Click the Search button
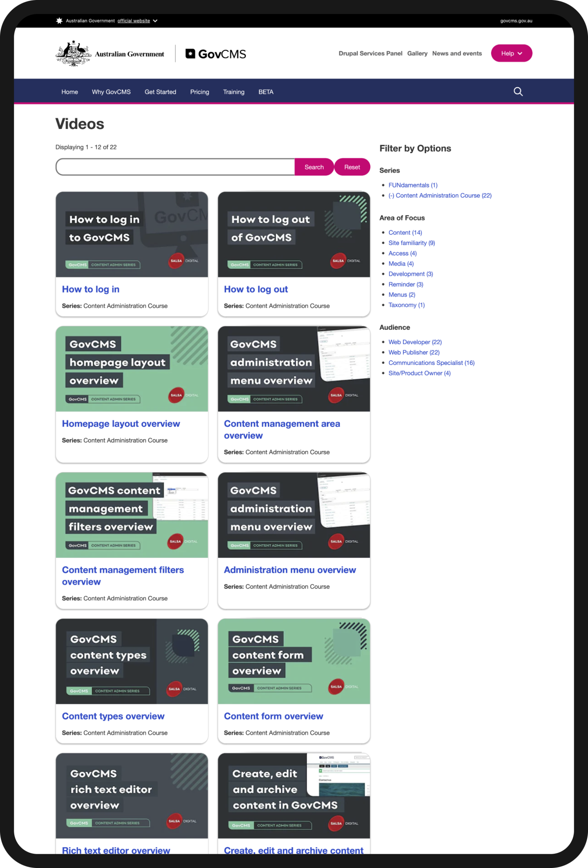 coord(314,167)
